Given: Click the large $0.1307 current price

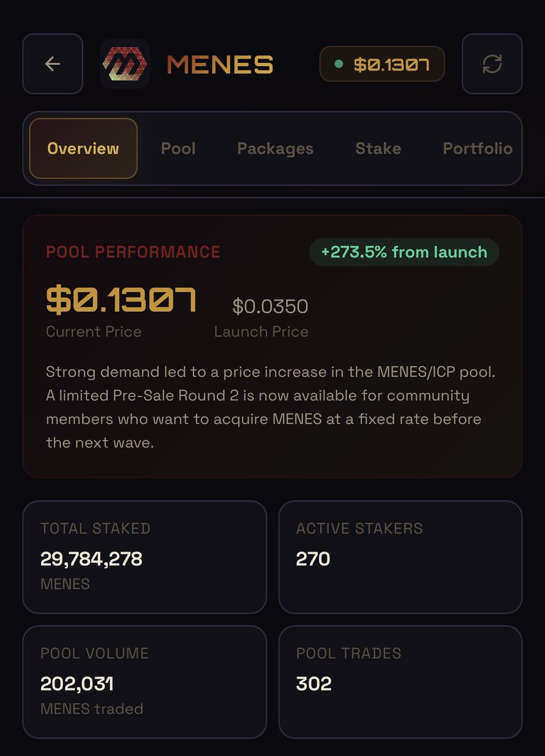Looking at the screenshot, I should point(122,301).
